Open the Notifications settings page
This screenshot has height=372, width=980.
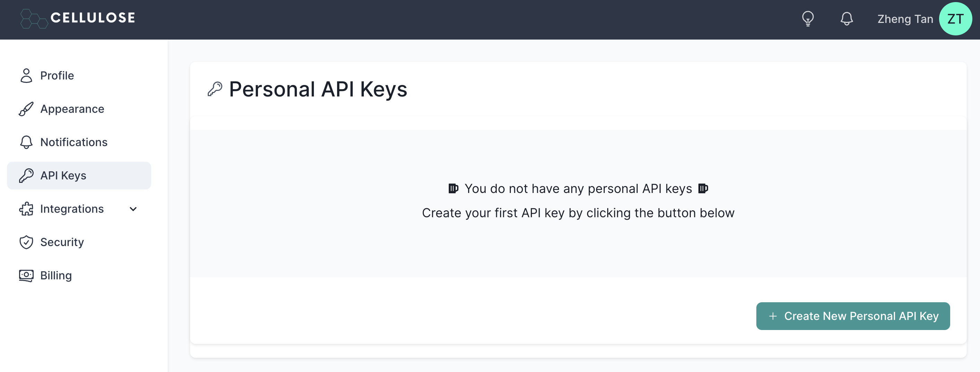pyautogui.click(x=74, y=142)
